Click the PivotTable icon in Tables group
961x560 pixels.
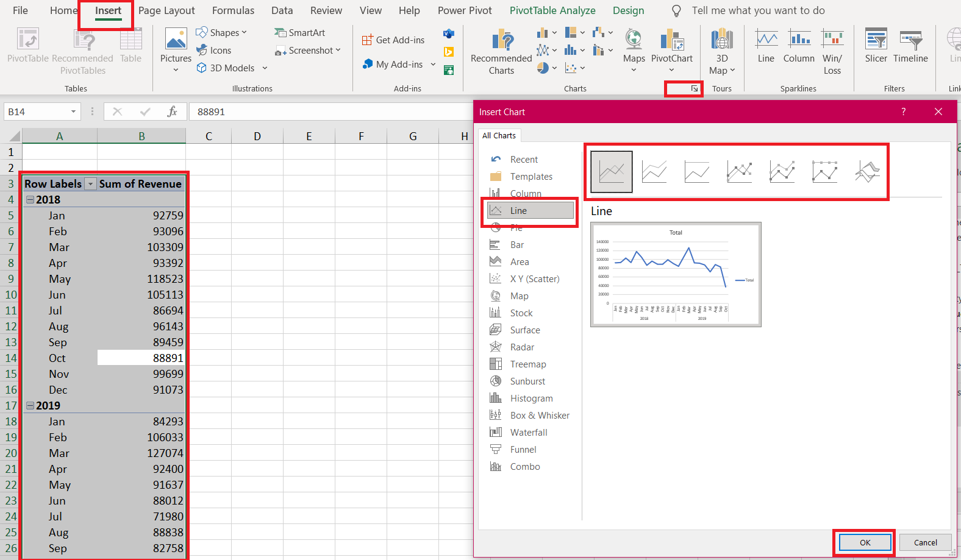(x=28, y=40)
